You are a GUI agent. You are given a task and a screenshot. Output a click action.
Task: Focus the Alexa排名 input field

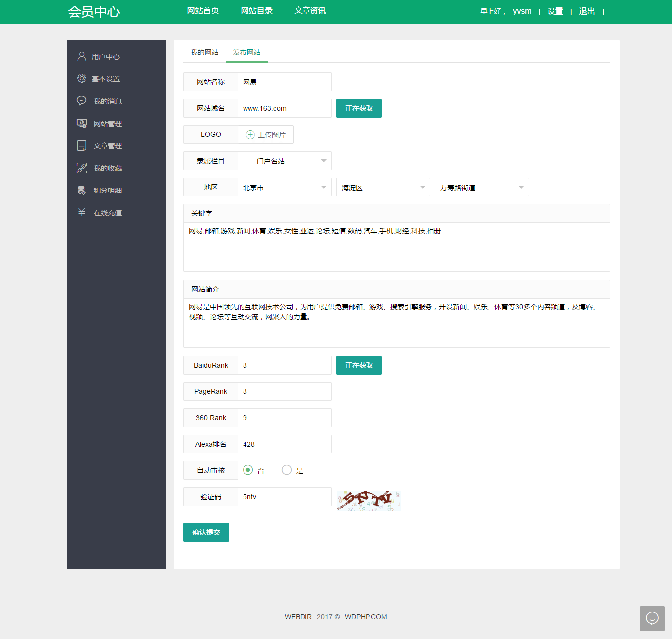click(285, 444)
